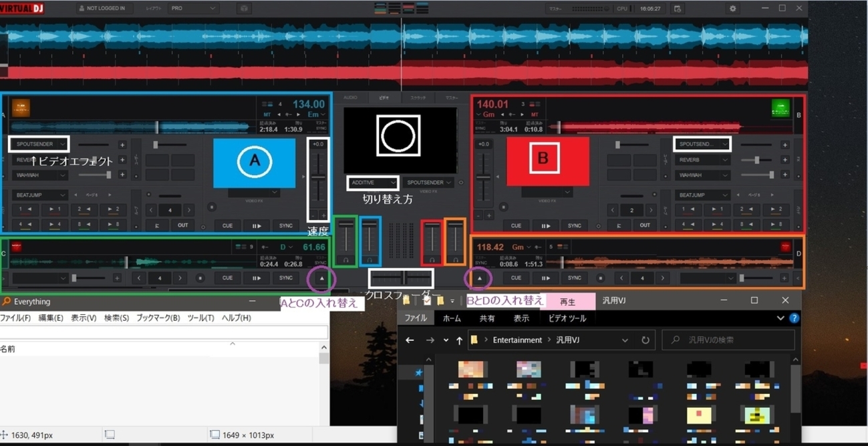The height and width of the screenshot is (446, 868).
Task: Click File Explorer back arrow
Action: click(410, 340)
